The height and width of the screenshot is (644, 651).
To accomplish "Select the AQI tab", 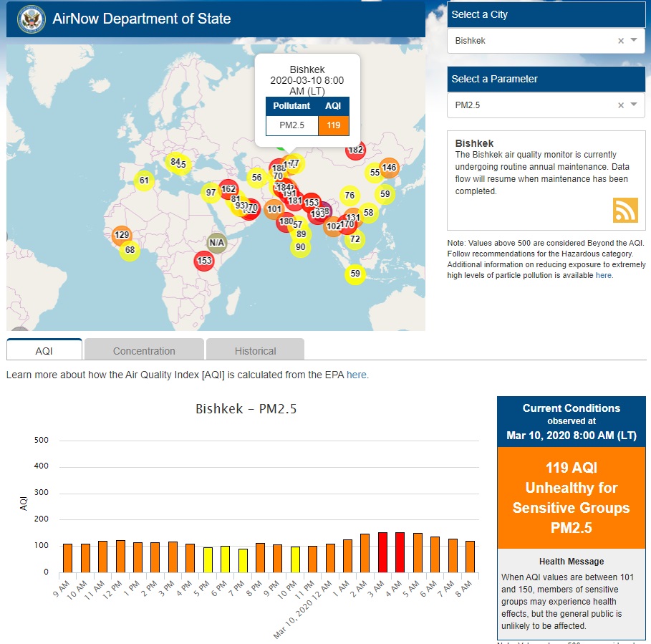I will point(44,351).
